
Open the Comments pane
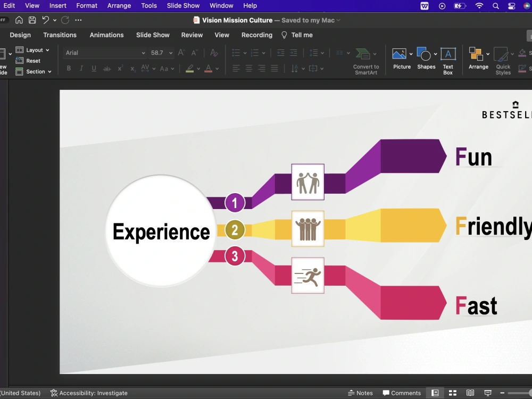coord(402,393)
